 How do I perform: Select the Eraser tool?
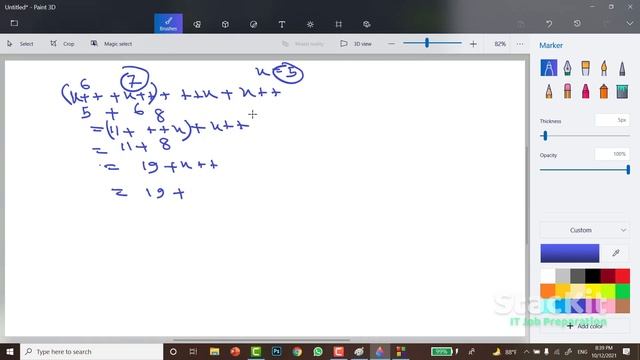(567, 91)
